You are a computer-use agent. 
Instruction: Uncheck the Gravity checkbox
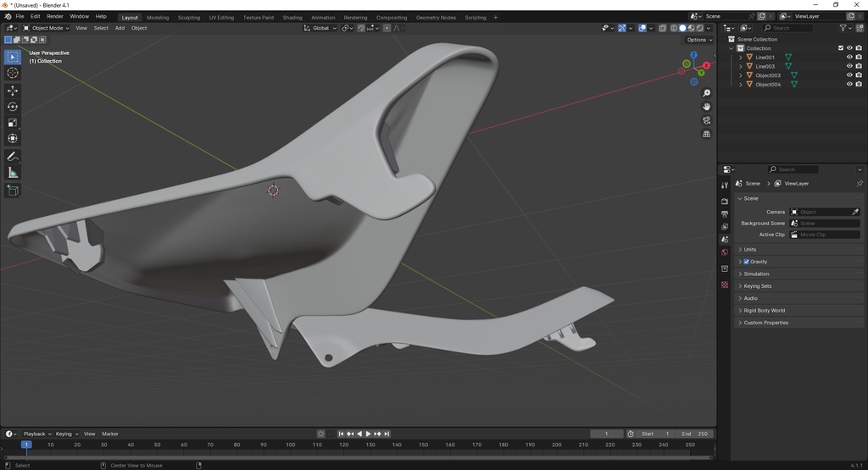point(746,262)
